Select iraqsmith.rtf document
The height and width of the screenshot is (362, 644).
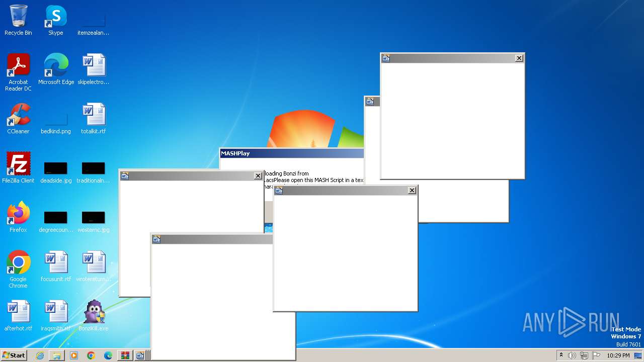[56, 316]
